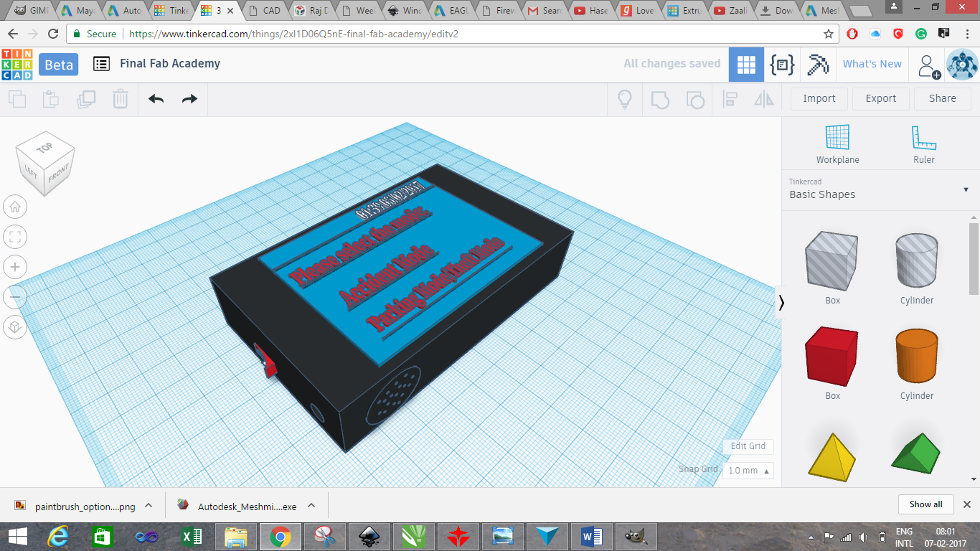Click the Home view button

pos(16,207)
